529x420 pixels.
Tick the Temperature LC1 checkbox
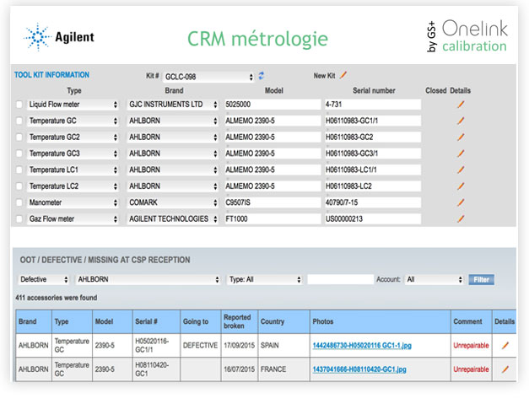pyautogui.click(x=19, y=170)
